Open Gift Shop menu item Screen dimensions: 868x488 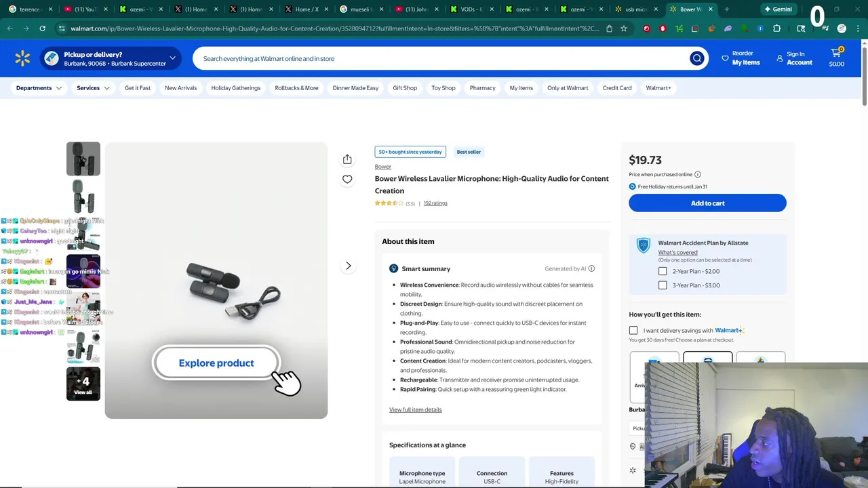[405, 88]
